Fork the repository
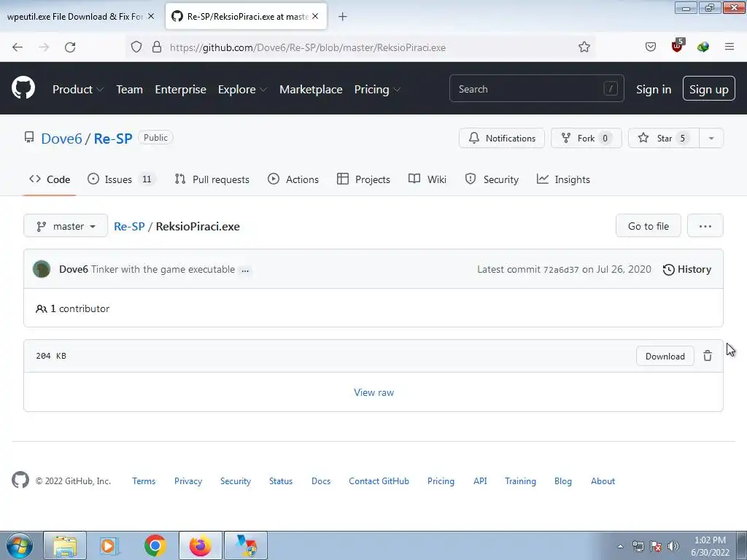Image resolution: width=747 pixels, height=560 pixels. coord(587,138)
